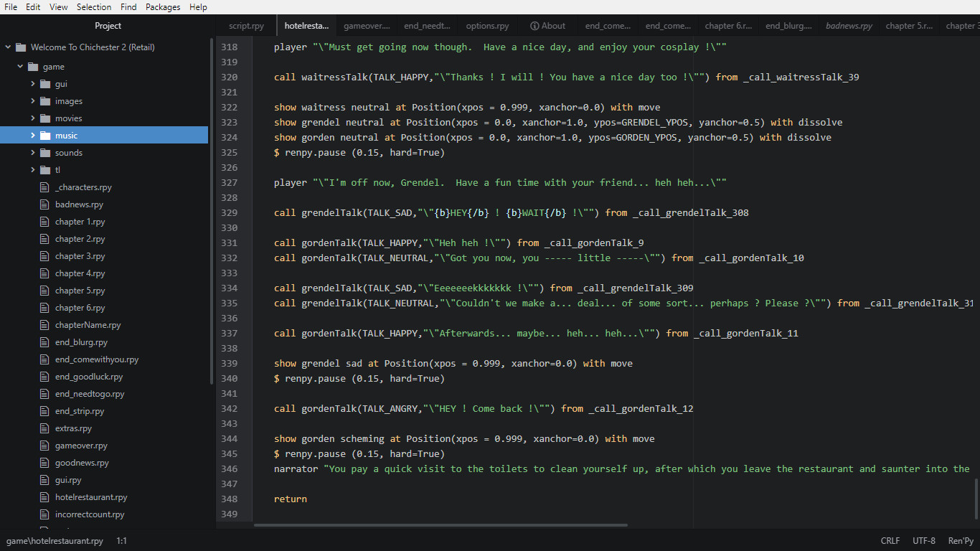
Task: Select the folder icon next to images
Action: click(x=44, y=100)
